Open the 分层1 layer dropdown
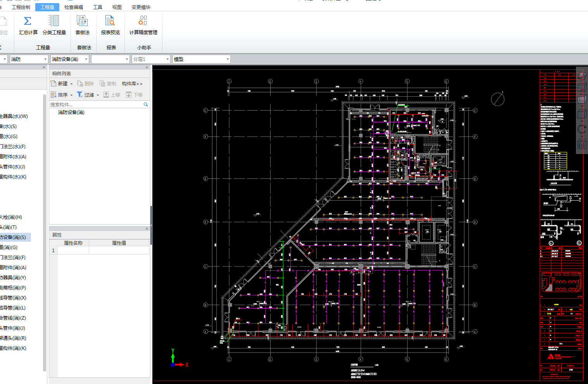This screenshot has width=588, height=384. point(151,59)
